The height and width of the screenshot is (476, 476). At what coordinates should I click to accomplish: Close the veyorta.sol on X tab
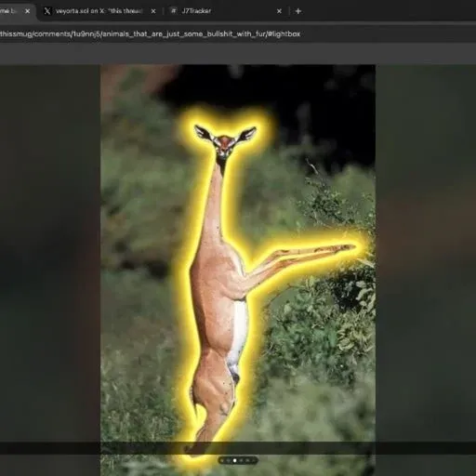tap(153, 11)
